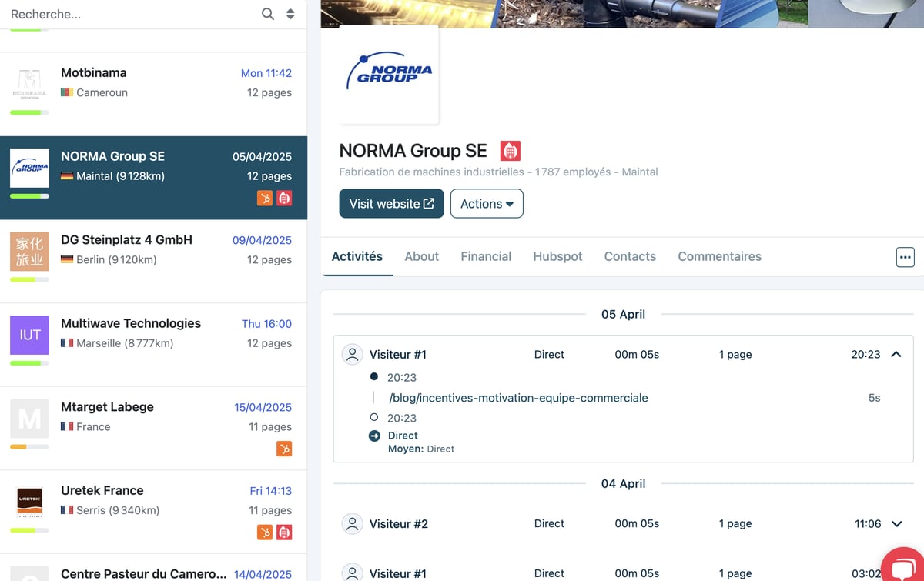Screen dimensions: 924x581
Task: Click the three-dots more options button
Action: pyautogui.click(x=906, y=257)
